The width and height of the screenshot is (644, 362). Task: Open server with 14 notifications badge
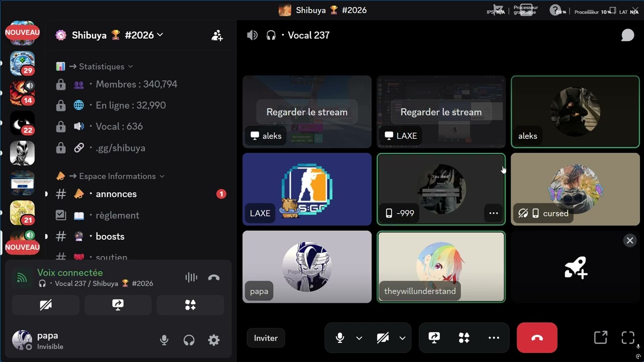(22, 93)
